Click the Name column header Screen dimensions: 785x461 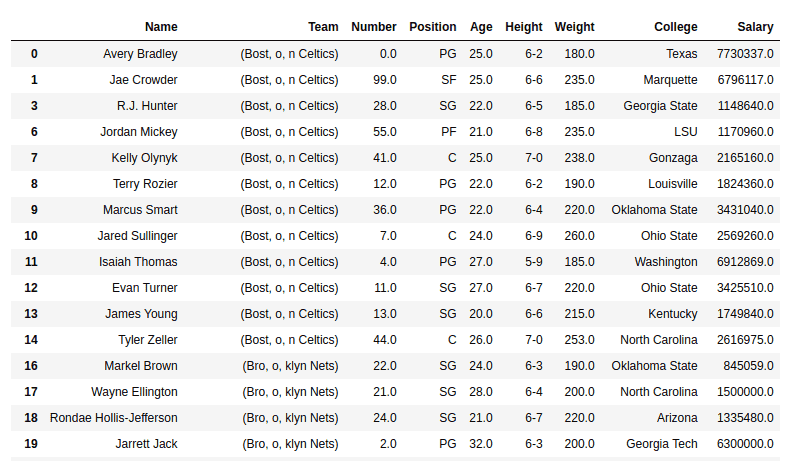point(161,27)
